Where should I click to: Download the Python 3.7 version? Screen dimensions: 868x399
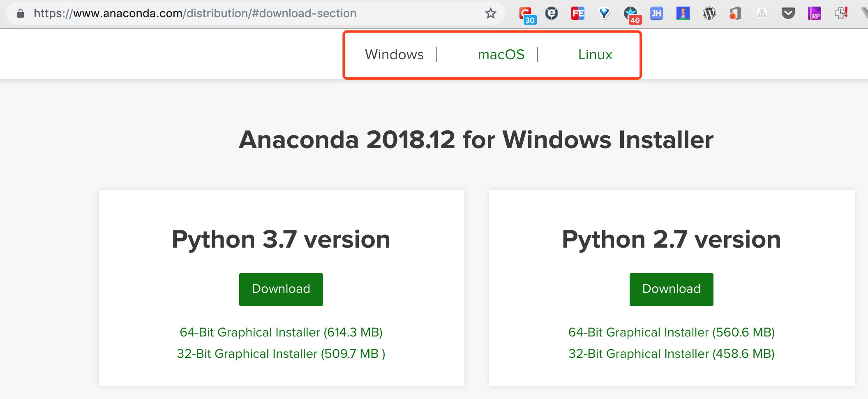281,289
